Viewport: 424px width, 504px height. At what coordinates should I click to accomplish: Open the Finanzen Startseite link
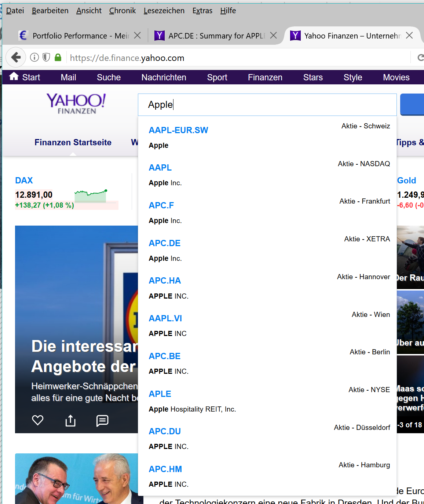pyautogui.click(x=73, y=142)
